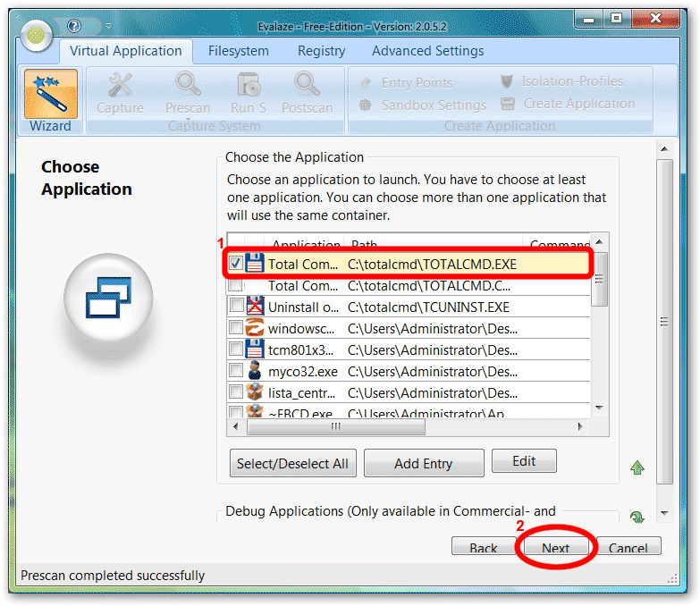Click the TOTALCMD.EXE floppy disk icon
This screenshot has width=700, height=606.
click(x=255, y=264)
